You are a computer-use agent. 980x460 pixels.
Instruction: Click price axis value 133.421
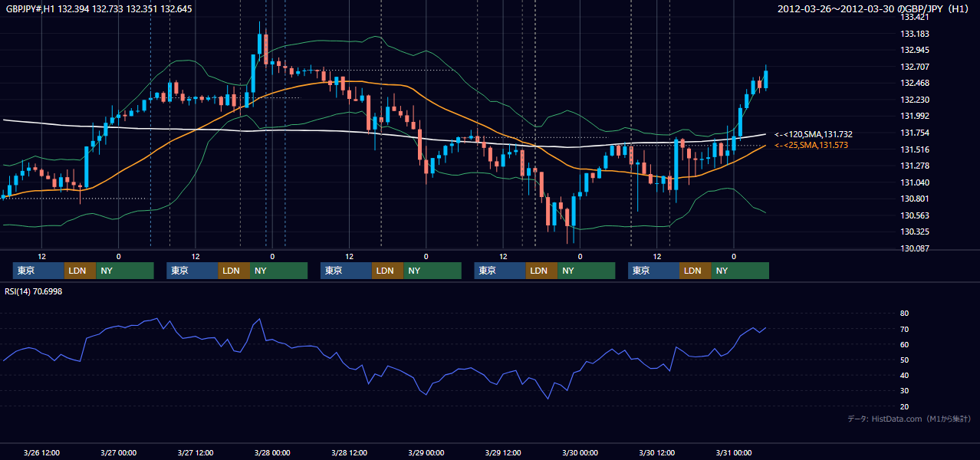coord(915,18)
